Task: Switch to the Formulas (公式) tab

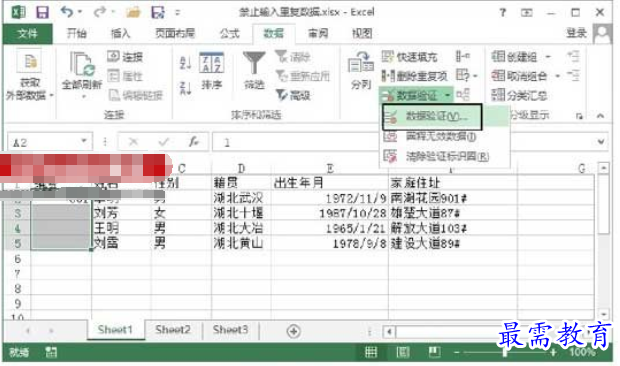Action: pyautogui.click(x=230, y=34)
